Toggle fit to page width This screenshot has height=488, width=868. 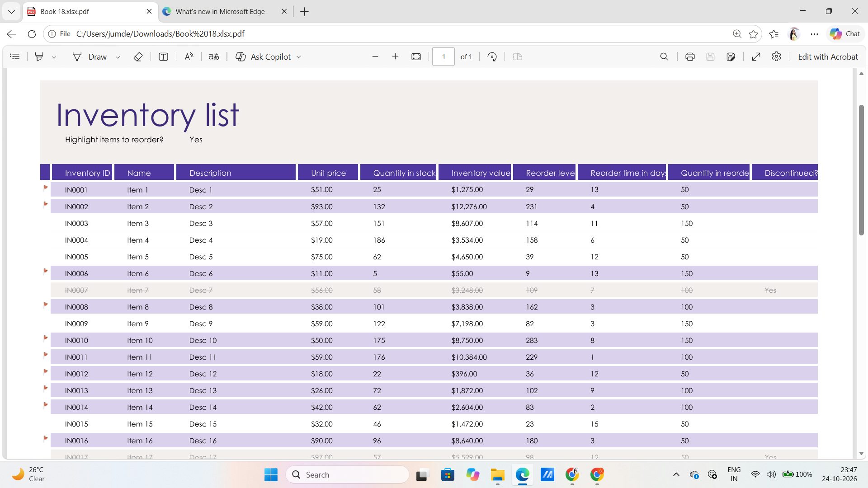click(x=416, y=56)
